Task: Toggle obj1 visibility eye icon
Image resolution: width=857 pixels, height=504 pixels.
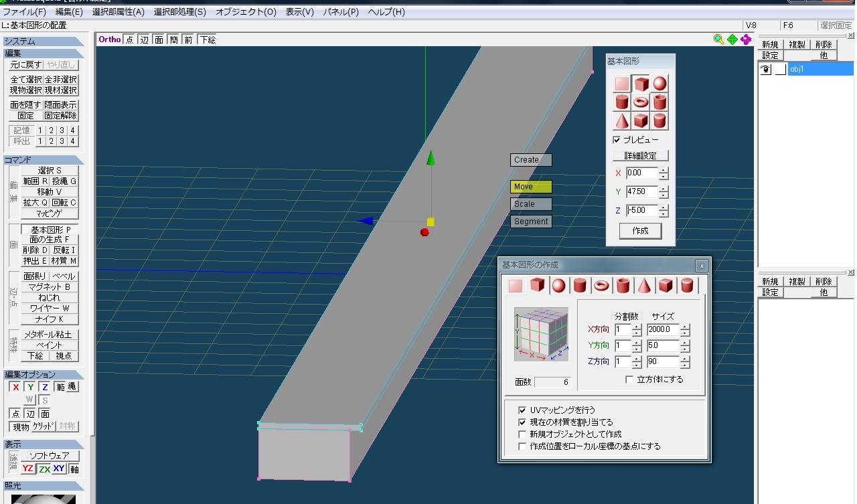Action: [x=765, y=69]
